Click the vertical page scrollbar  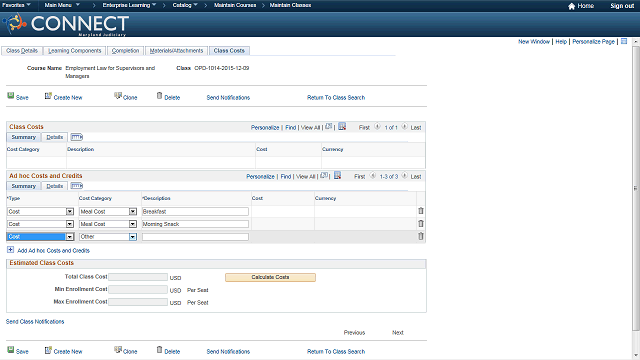click(636, 188)
